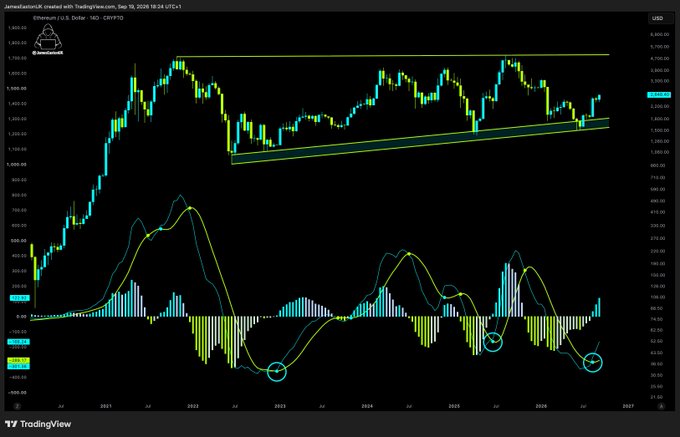Image resolution: width=680 pixels, height=437 pixels.
Task: Click the 1,000.00 label on left axis
Action: 18,165
